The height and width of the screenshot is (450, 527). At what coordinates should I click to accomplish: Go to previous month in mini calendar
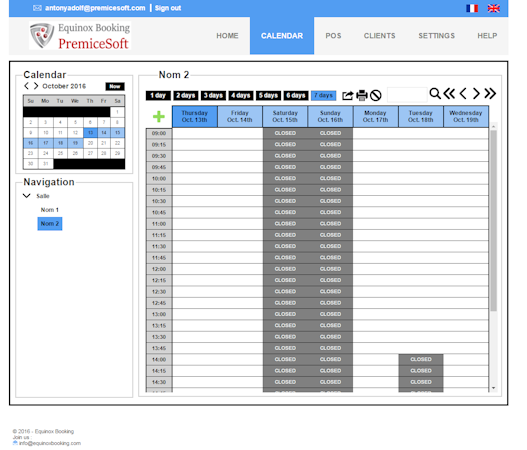click(27, 86)
